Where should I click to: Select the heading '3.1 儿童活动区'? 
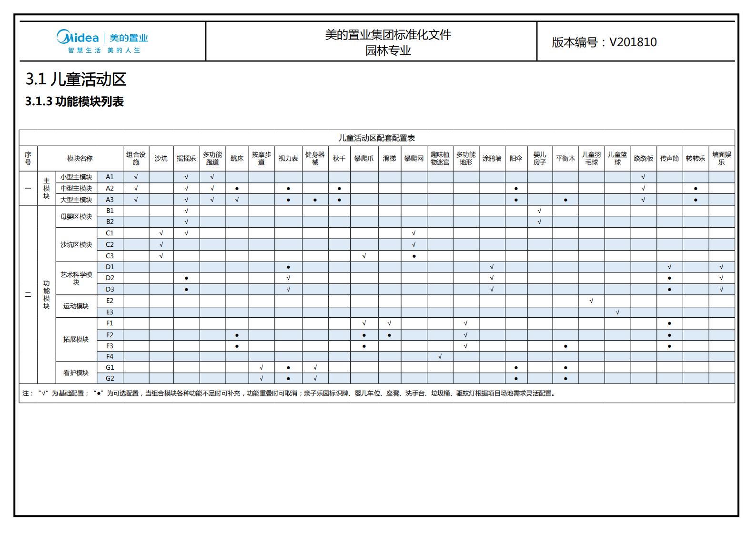tap(76, 79)
